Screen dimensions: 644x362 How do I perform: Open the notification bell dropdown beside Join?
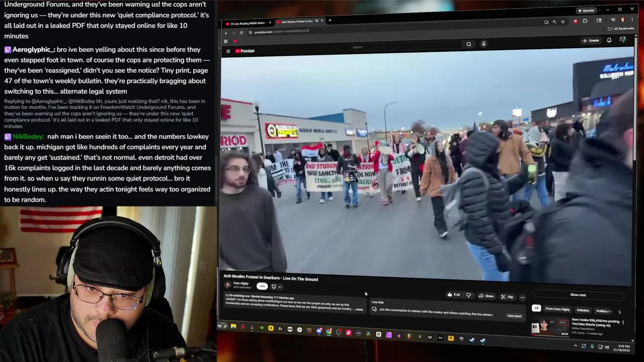click(x=276, y=287)
